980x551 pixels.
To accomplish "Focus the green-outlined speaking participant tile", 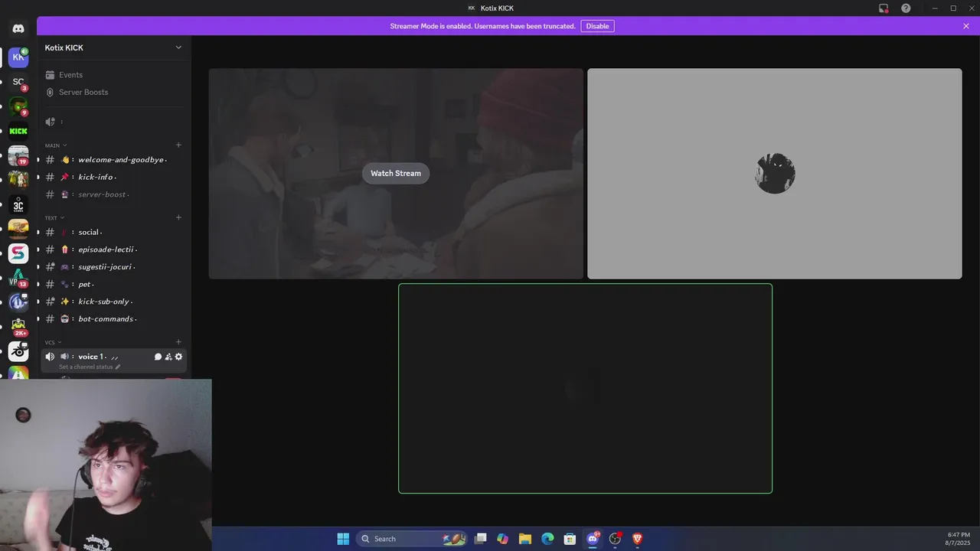I will coord(585,389).
